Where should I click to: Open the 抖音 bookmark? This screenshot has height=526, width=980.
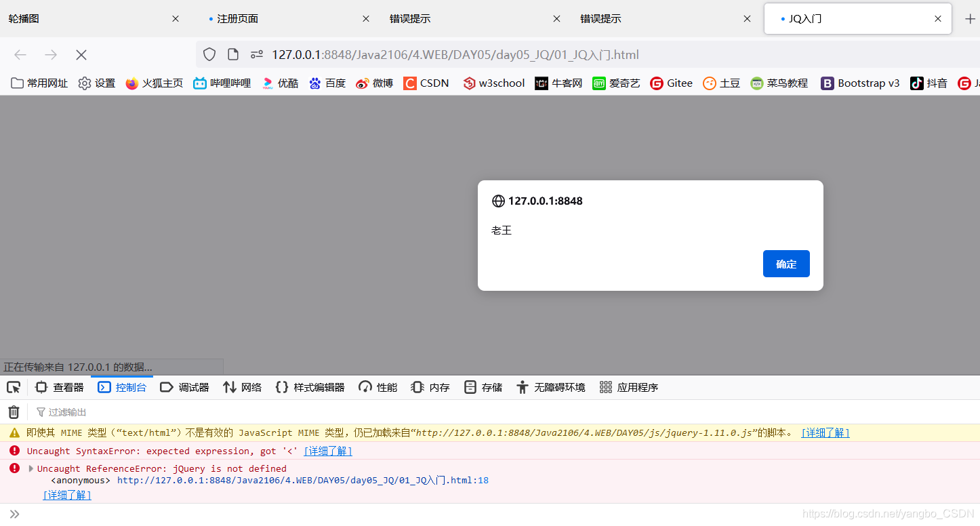click(928, 83)
